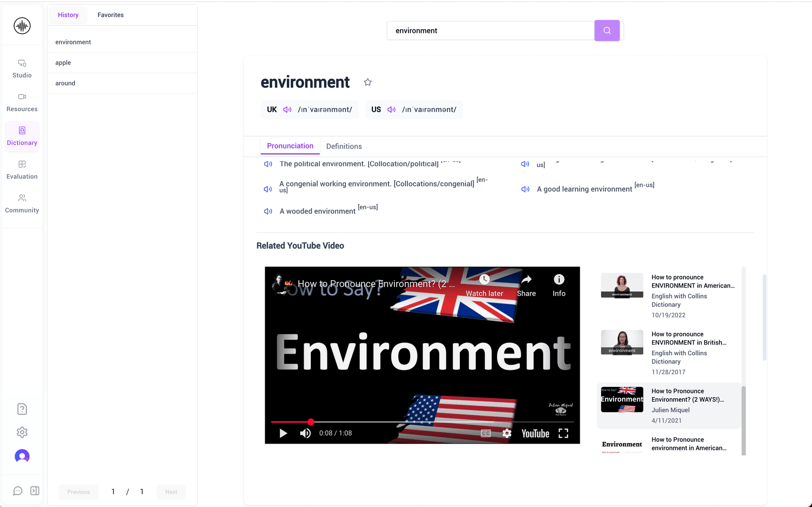The height and width of the screenshot is (507, 812).
Task: Switch to the Favorites tab
Action: coord(110,15)
